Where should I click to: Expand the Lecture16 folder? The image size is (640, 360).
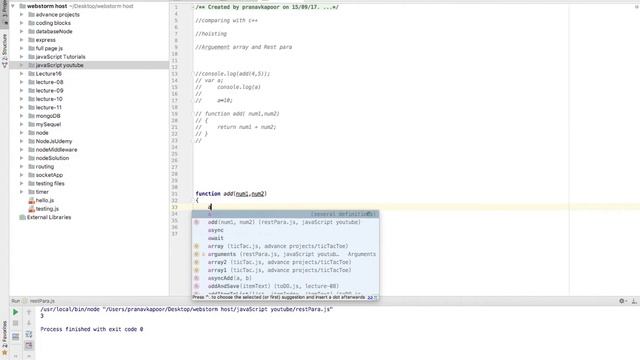pyautogui.click(x=22, y=74)
